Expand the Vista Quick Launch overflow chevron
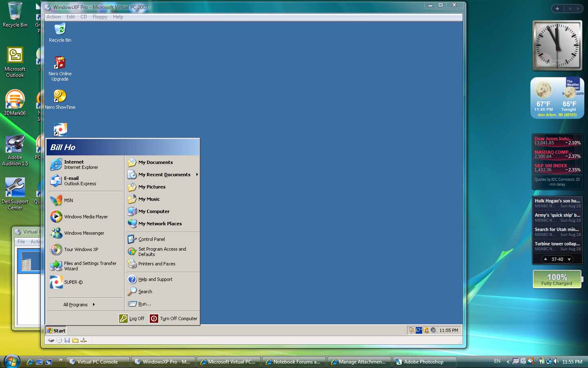This screenshot has height=368, width=588. [x=61, y=360]
